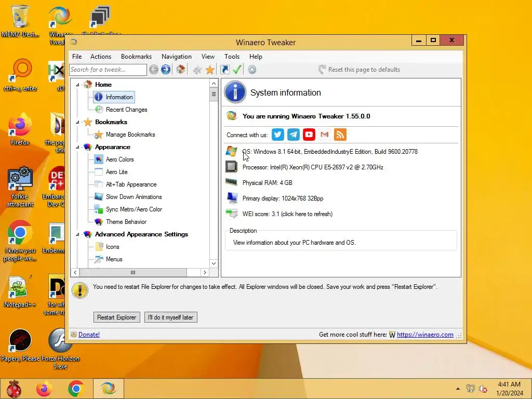Open the Navigation menu
The height and width of the screenshot is (399, 532).
177,57
